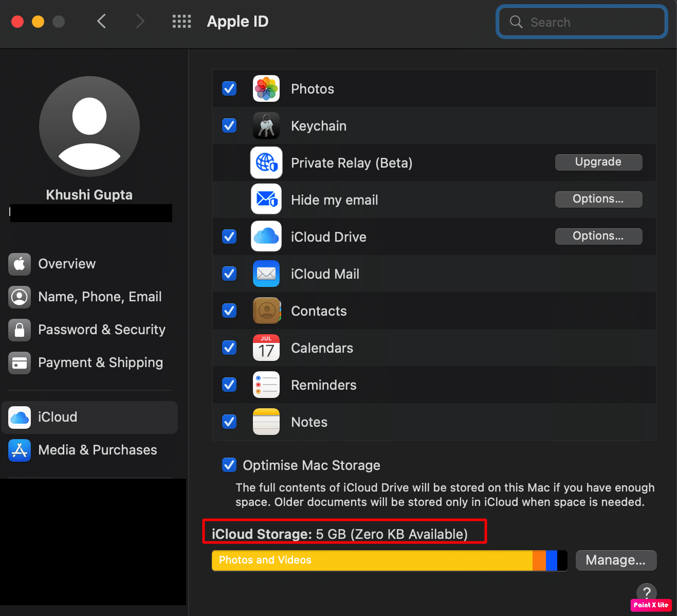Toggle the Calendars checkbox
Image resolution: width=677 pixels, height=616 pixels.
tap(229, 348)
